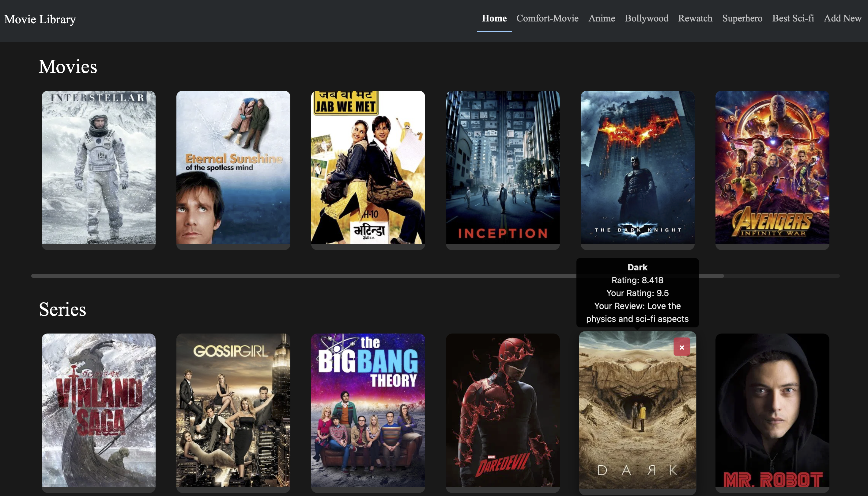Select The Big Bang Theory poster
The width and height of the screenshot is (868, 496).
[368, 410]
